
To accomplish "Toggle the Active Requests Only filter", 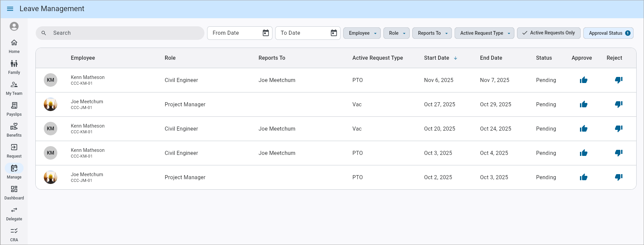I will 548,33.
